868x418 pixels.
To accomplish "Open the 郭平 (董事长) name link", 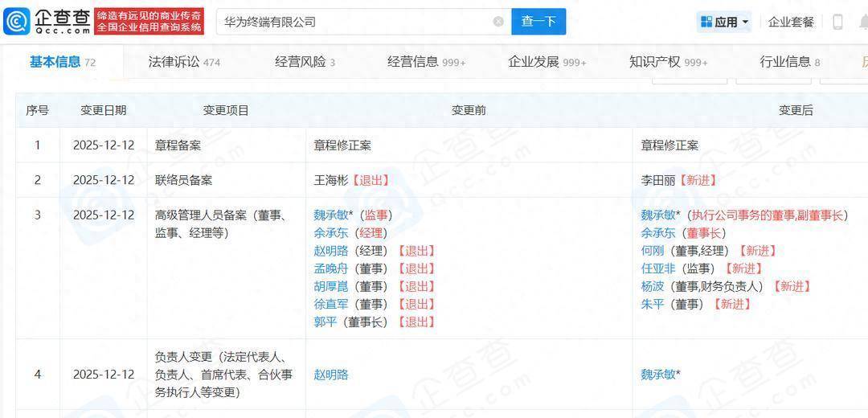I will point(325,322).
